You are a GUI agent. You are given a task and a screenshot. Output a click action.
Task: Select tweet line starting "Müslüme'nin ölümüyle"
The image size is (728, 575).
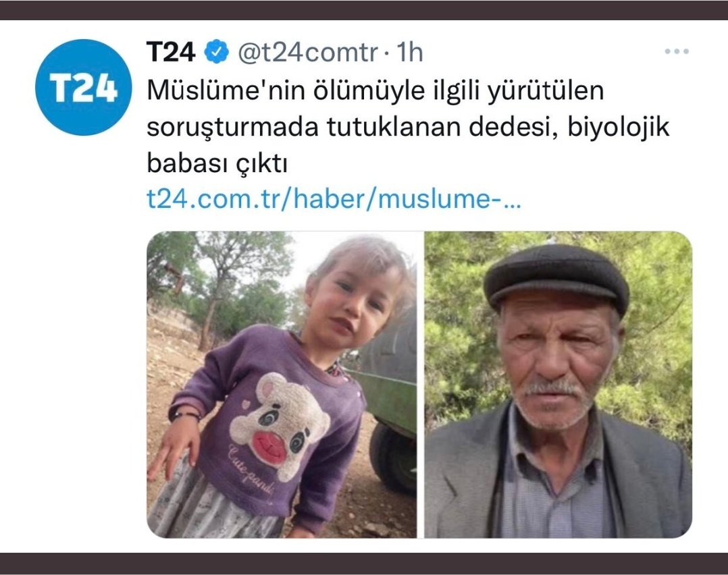pos(375,90)
